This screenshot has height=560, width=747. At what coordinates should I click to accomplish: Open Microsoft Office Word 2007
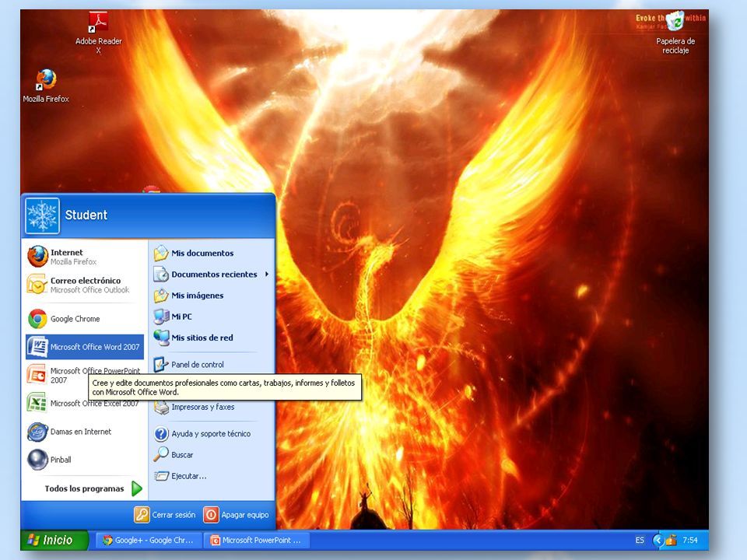85,347
